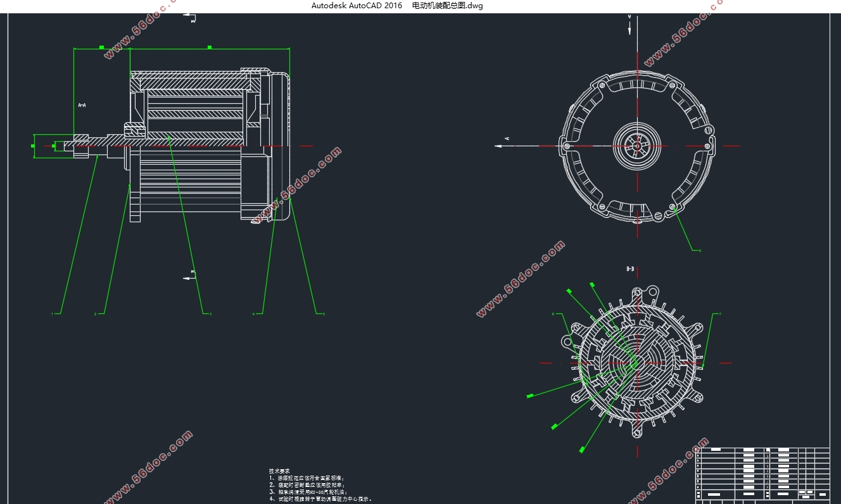Select part balloon number 8 below end view
Viewport: 841px width, 504px height.
point(700,251)
